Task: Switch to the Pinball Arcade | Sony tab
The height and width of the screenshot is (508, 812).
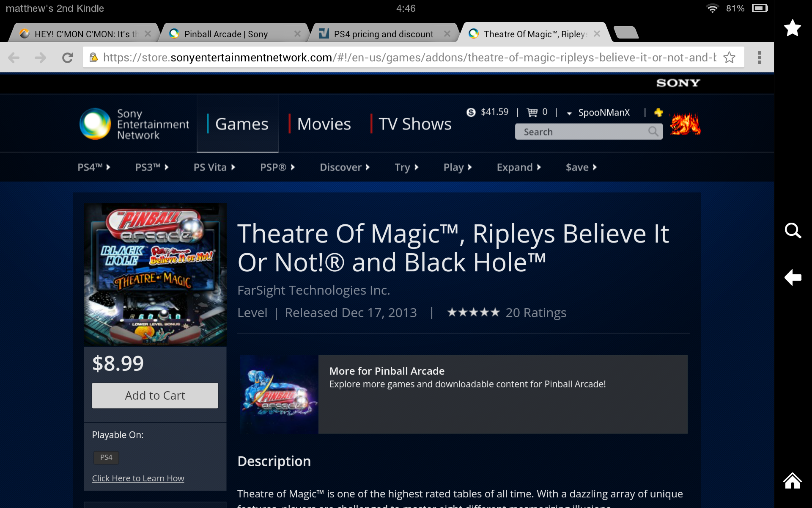Action: click(x=226, y=34)
